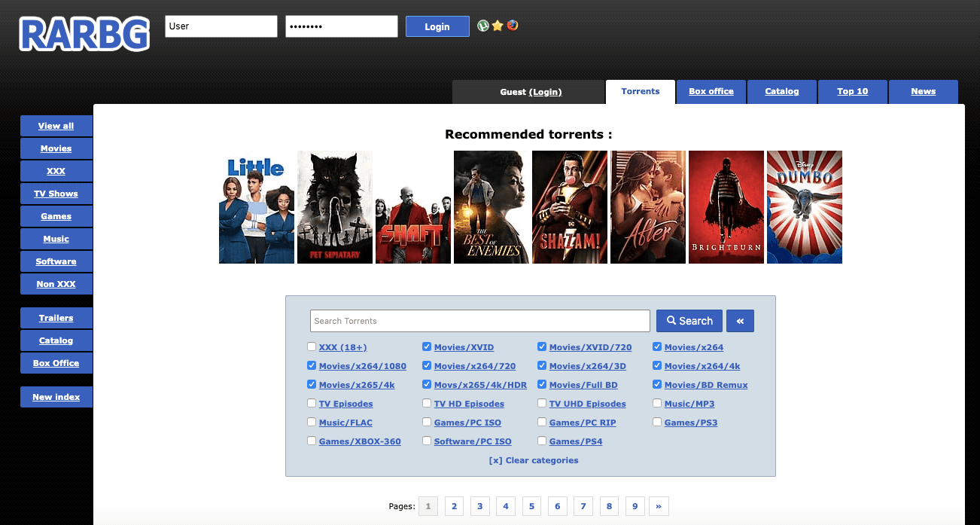Image resolution: width=980 pixels, height=525 pixels.
Task: Open sidebar Box Office button
Action: click(56, 363)
